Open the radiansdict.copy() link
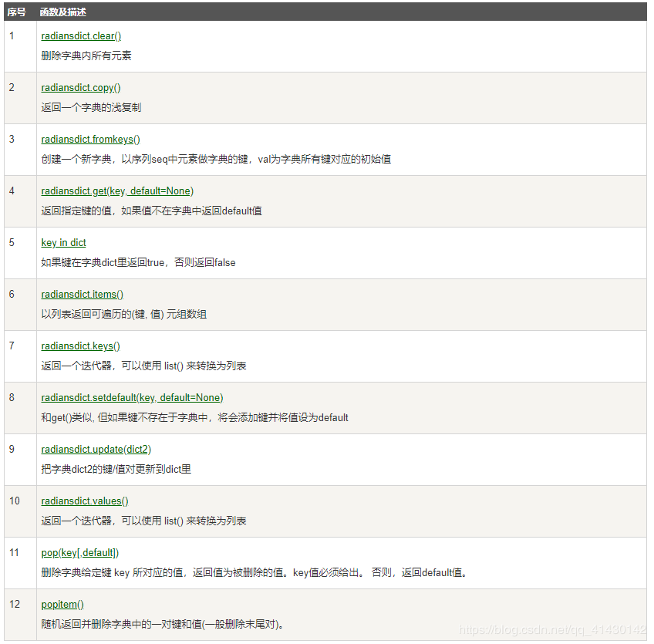The image size is (654, 644). point(80,87)
